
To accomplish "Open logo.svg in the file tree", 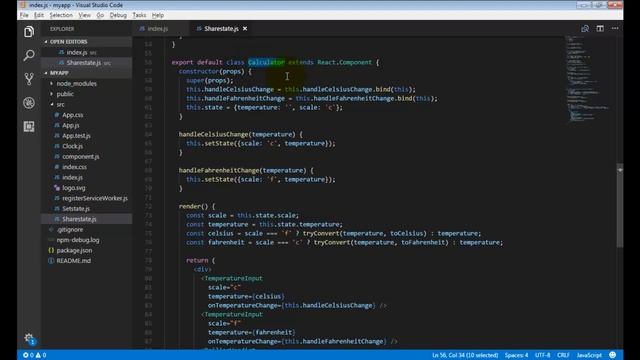I will [87, 188].
